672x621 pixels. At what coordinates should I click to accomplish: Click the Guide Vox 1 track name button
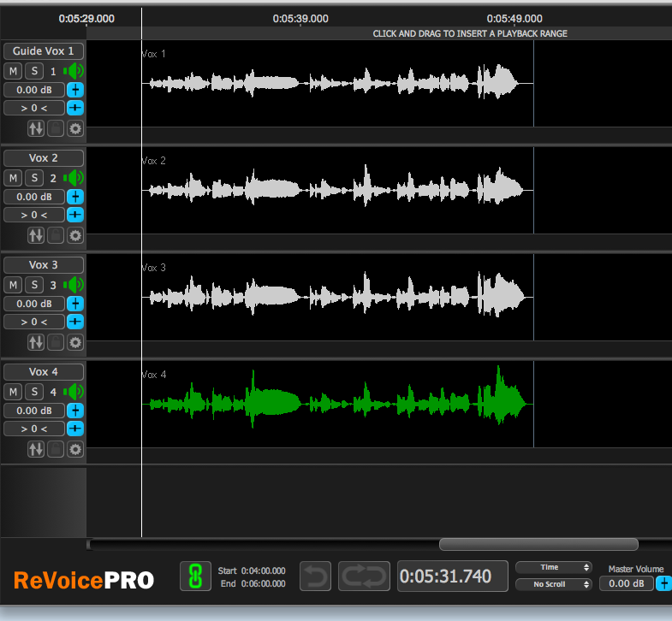44,51
